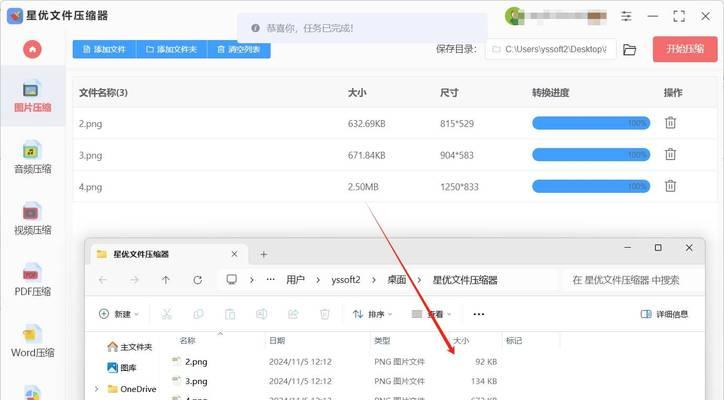Delete 4.png from the compression list
The height and width of the screenshot is (400, 724).
pyautogui.click(x=670, y=186)
